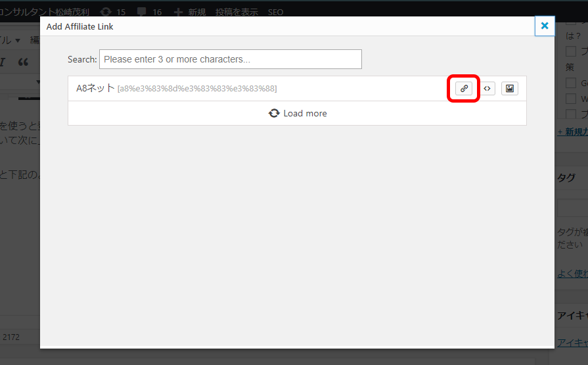This screenshot has width=588, height=365.
Task: Click 投稿を表示 in the admin bar
Action: (237, 12)
